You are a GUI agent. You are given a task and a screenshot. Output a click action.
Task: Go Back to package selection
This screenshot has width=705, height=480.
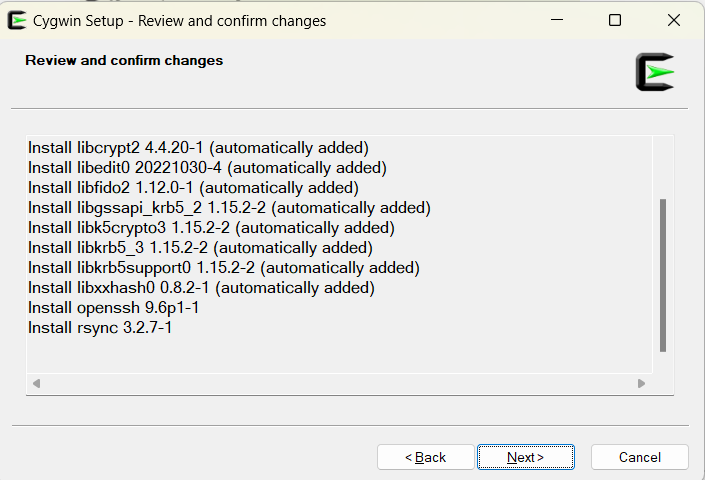coord(425,457)
